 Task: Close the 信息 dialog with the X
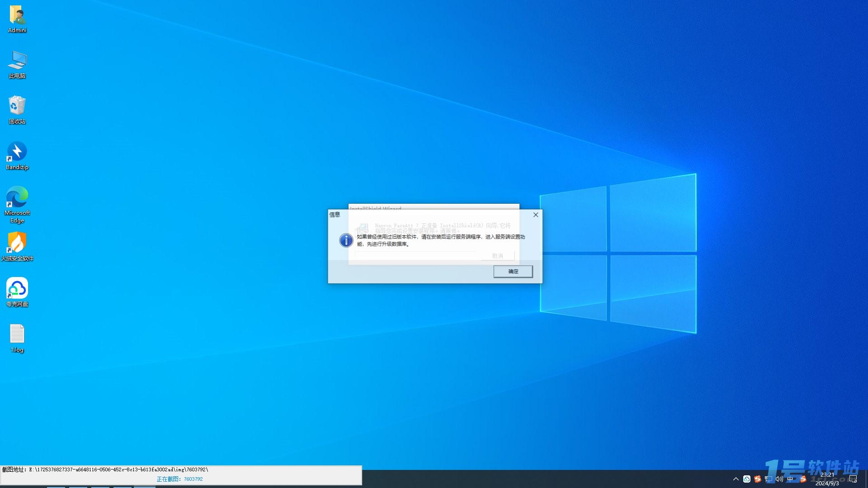click(536, 215)
